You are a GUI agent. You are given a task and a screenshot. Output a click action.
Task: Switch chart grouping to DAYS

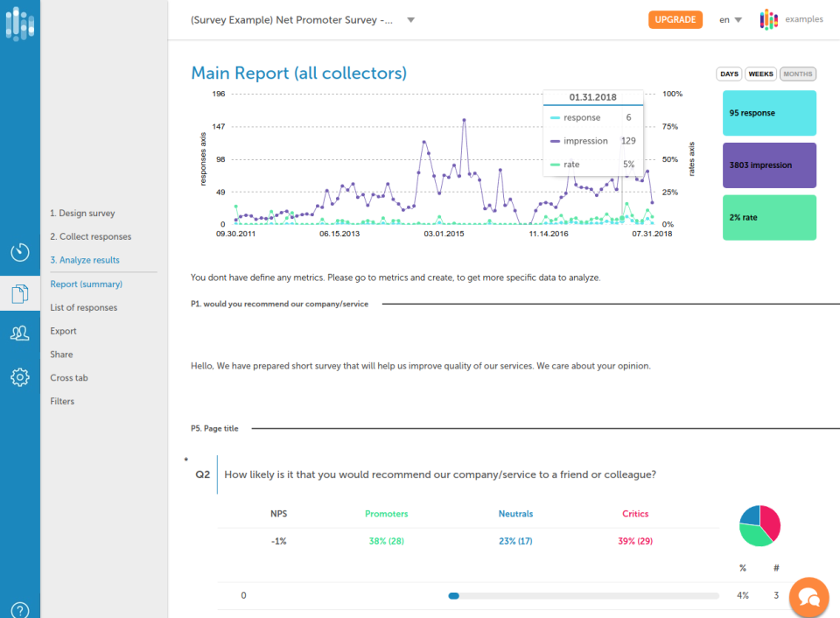[x=729, y=74]
